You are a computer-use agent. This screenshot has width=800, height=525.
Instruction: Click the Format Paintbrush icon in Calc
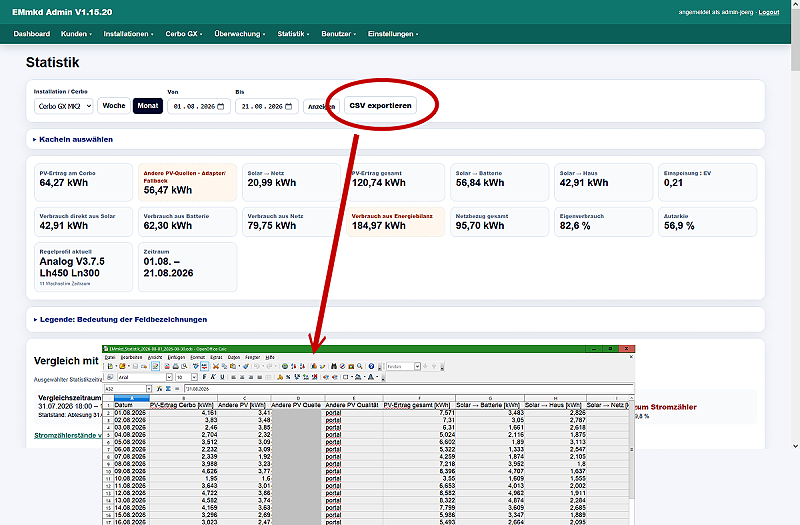click(x=246, y=366)
